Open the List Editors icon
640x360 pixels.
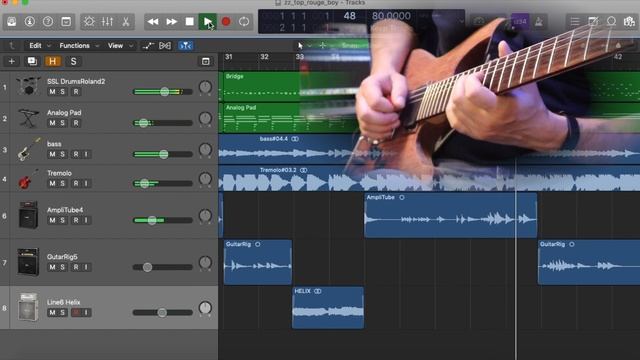[x=575, y=22]
